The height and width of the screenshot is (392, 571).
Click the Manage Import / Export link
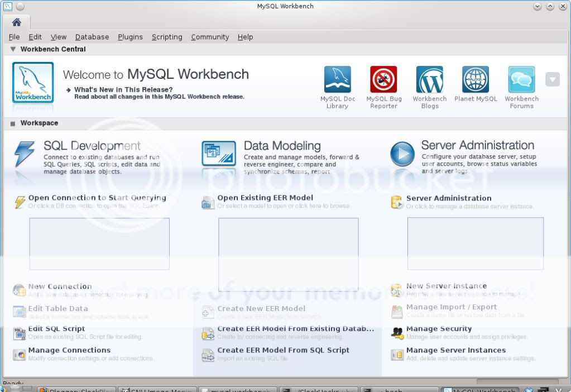coord(452,307)
